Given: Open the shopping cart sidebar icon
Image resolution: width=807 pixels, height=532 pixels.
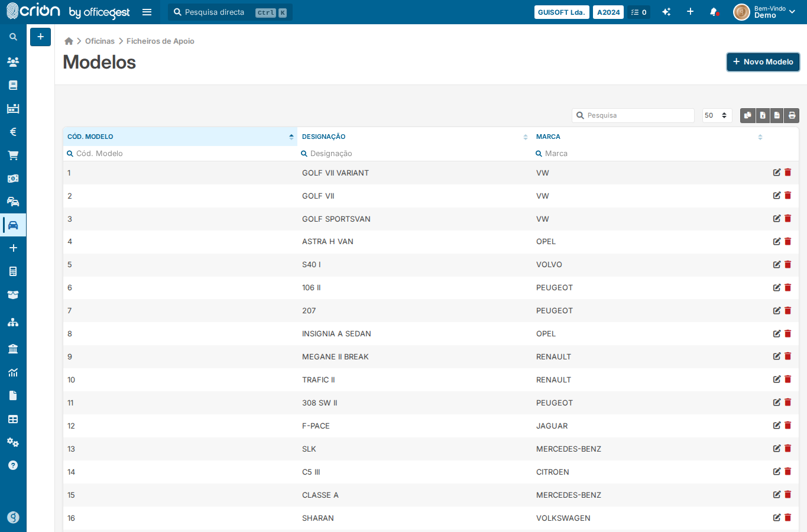Looking at the screenshot, I should (13, 155).
